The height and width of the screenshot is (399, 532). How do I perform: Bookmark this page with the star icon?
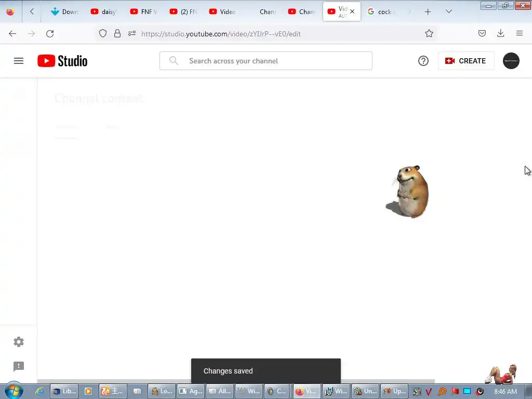(429, 34)
